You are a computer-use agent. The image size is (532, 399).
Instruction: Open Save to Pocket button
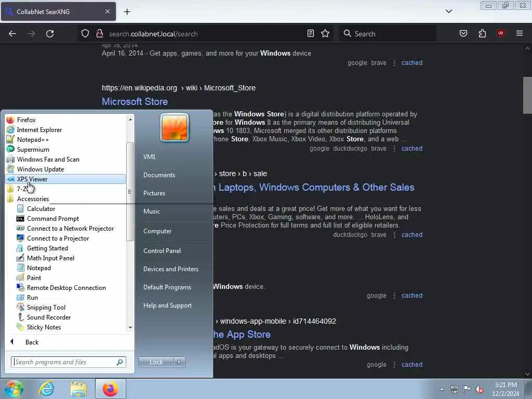[x=463, y=33]
